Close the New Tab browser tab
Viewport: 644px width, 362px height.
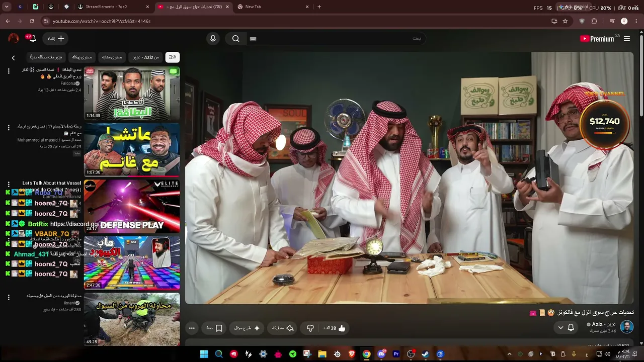click(307, 7)
